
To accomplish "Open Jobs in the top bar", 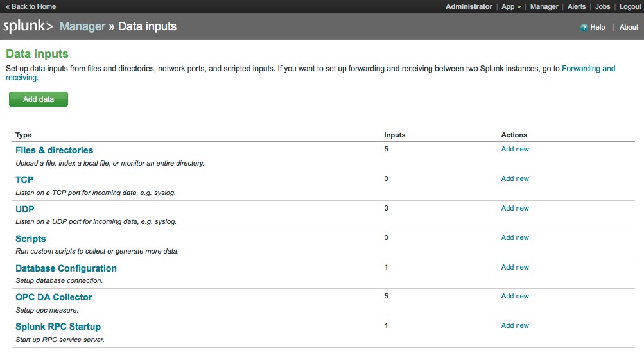I will (602, 6).
